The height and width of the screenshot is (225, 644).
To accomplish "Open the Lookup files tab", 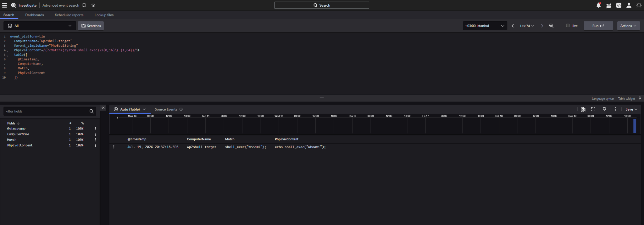I will (x=104, y=15).
